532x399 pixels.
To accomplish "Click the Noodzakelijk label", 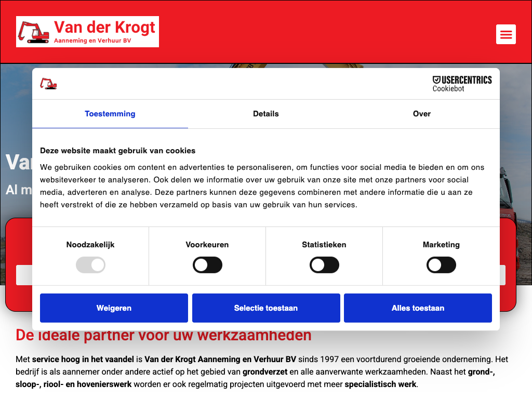I will click(90, 245).
